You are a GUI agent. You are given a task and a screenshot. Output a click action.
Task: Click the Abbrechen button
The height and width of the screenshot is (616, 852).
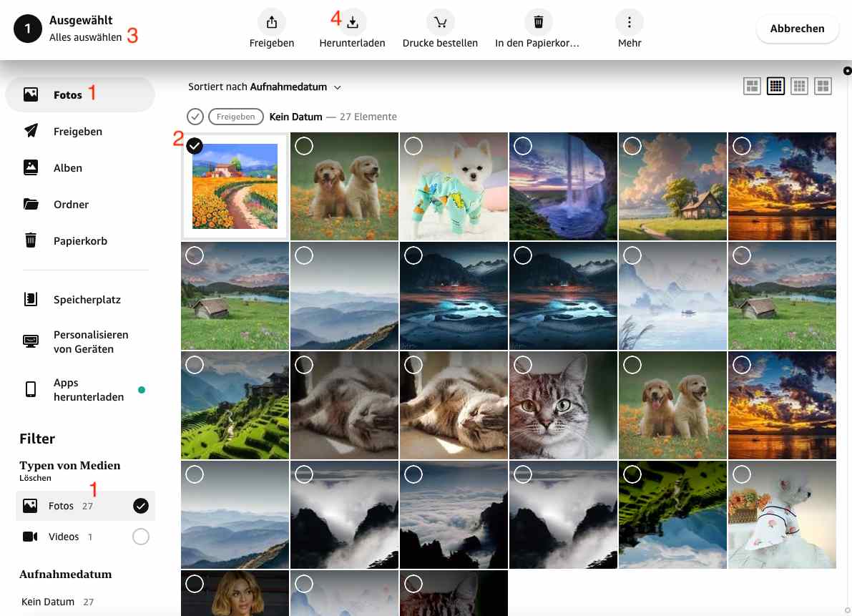[x=797, y=29]
